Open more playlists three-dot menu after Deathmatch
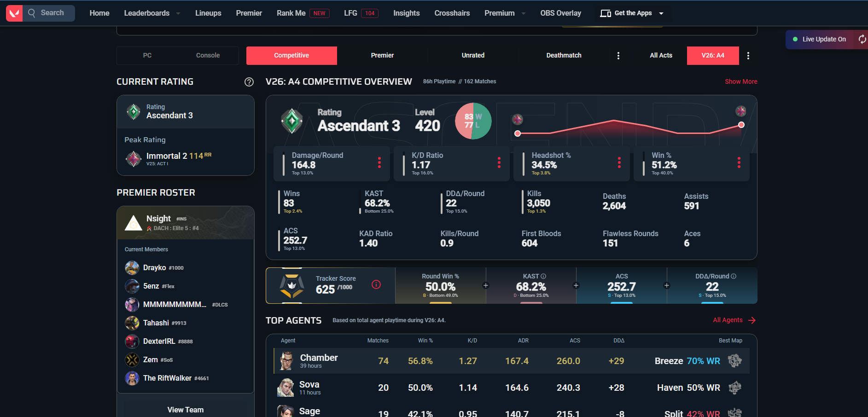This screenshot has height=417, width=868. 618,56
